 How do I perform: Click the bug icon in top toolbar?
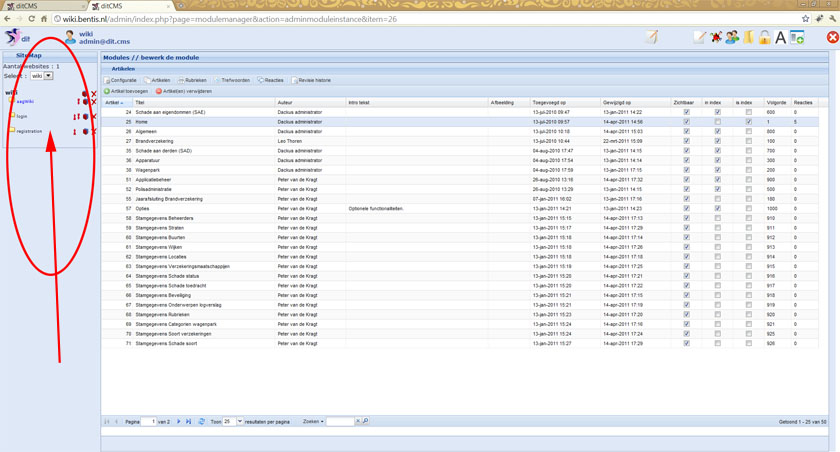tap(716, 38)
